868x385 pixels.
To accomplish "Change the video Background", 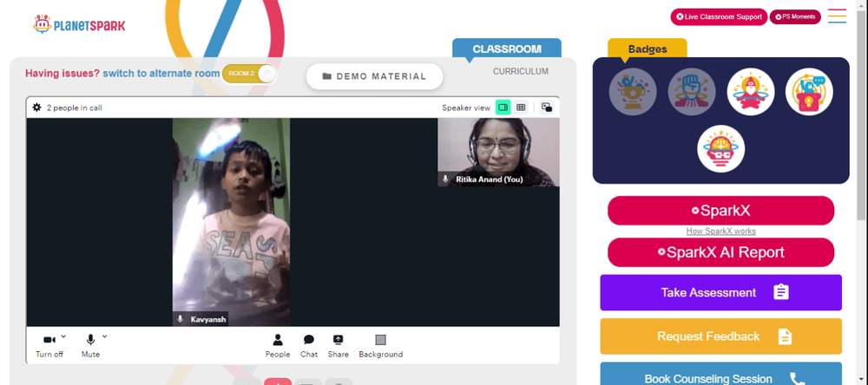I will pos(381,346).
